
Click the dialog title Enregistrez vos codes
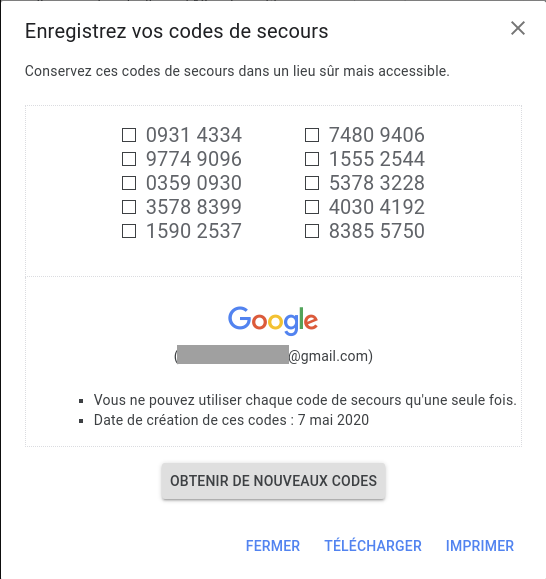(176, 31)
